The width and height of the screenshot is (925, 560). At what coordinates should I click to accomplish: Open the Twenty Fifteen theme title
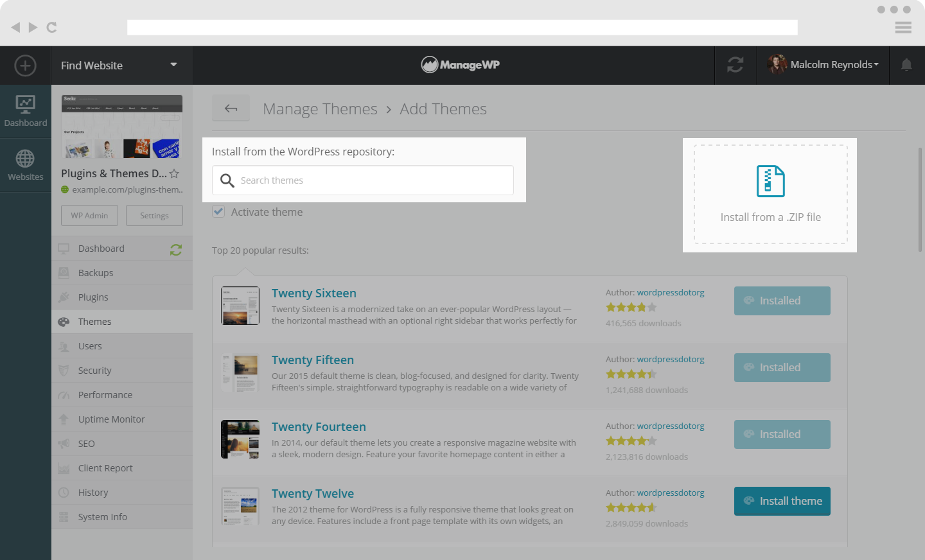click(x=313, y=360)
